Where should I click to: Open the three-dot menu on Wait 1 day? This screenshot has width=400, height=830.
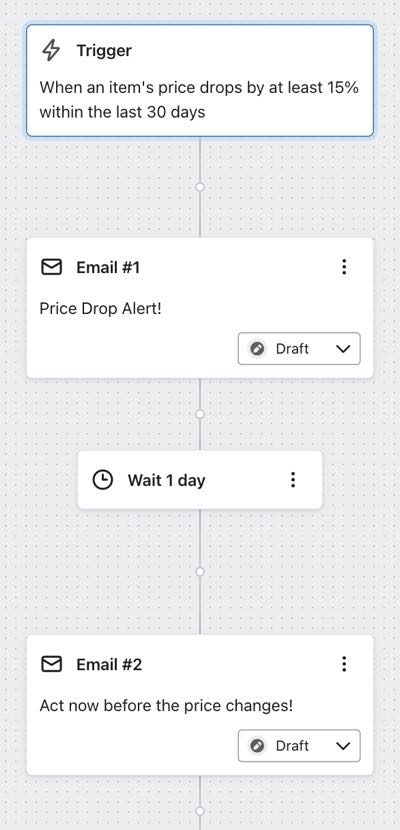pyautogui.click(x=293, y=480)
